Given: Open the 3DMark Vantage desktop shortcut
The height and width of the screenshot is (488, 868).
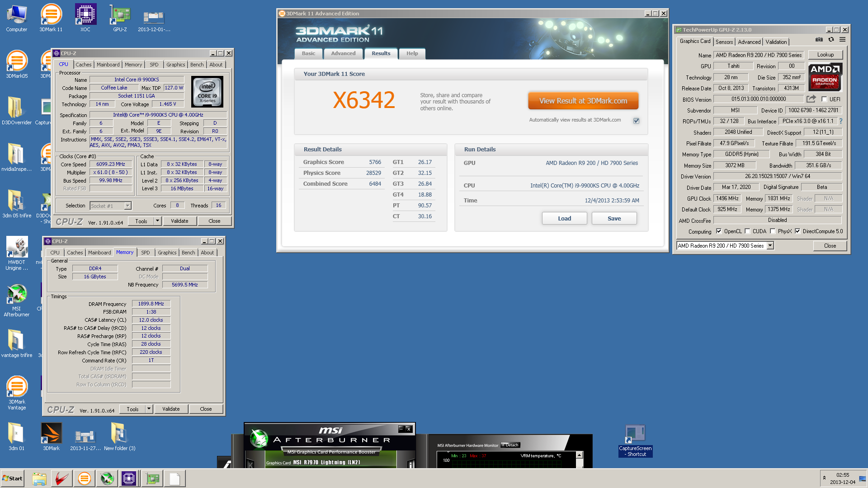Looking at the screenshot, I should 17,393.
